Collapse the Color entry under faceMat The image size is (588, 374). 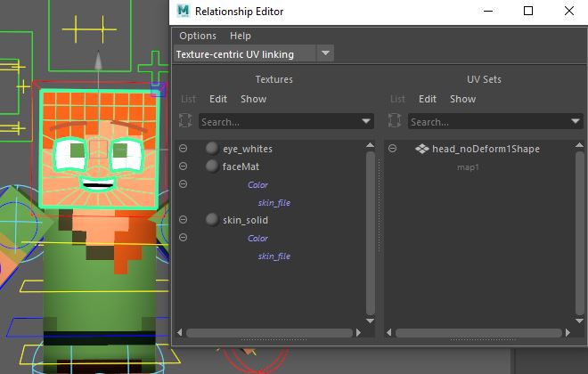point(183,184)
